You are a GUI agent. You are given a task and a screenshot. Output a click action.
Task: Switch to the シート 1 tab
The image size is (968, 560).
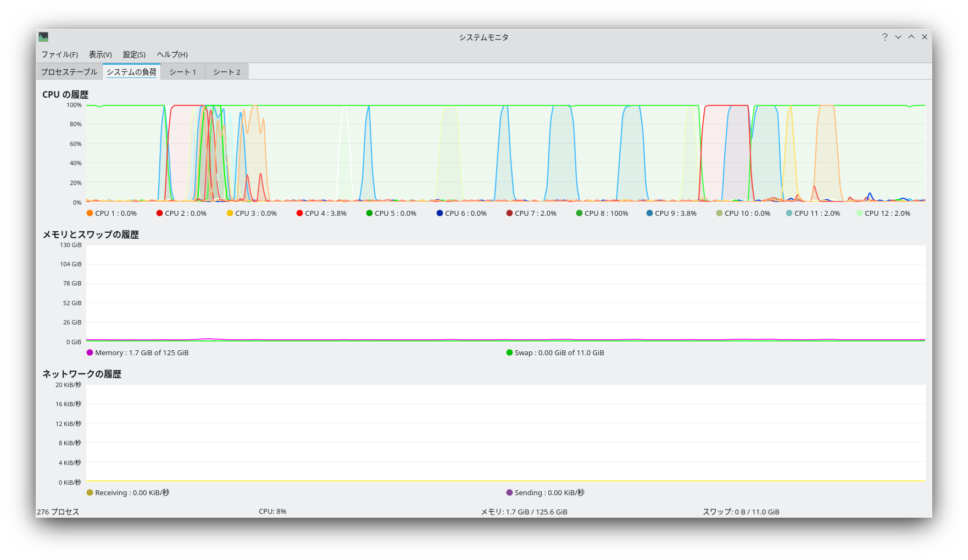tap(182, 72)
